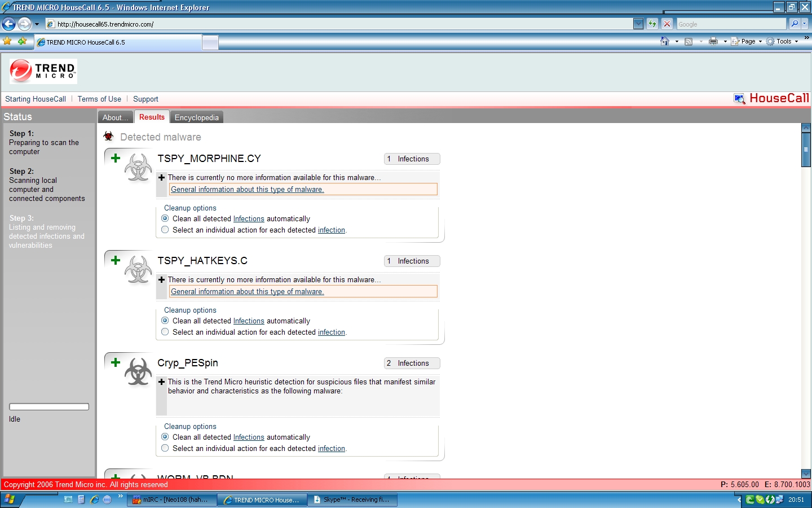Switch to the Encyclopedia tab
Image resolution: width=812 pixels, height=508 pixels.
click(x=197, y=117)
